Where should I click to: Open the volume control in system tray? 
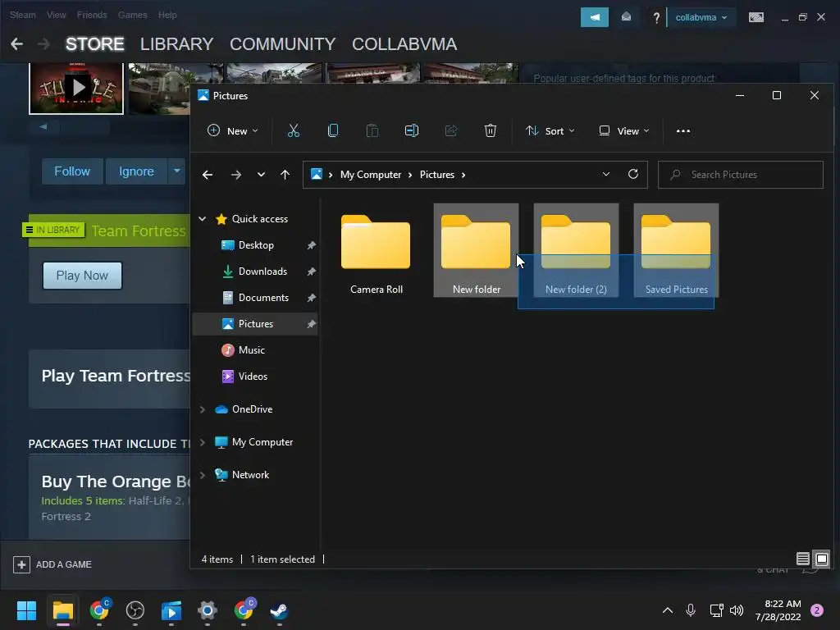click(x=737, y=610)
